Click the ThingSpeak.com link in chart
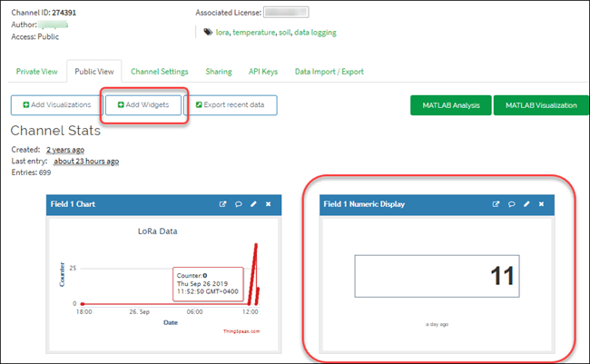 [x=241, y=331]
